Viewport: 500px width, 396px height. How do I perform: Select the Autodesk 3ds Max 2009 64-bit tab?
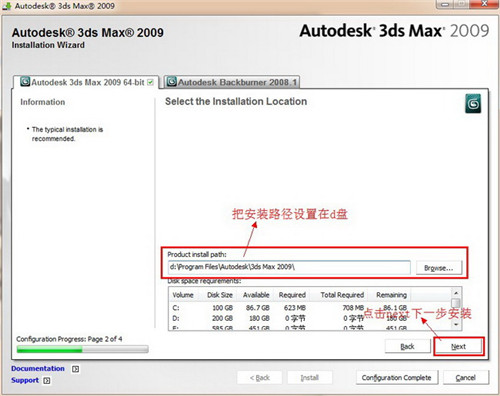86,82
